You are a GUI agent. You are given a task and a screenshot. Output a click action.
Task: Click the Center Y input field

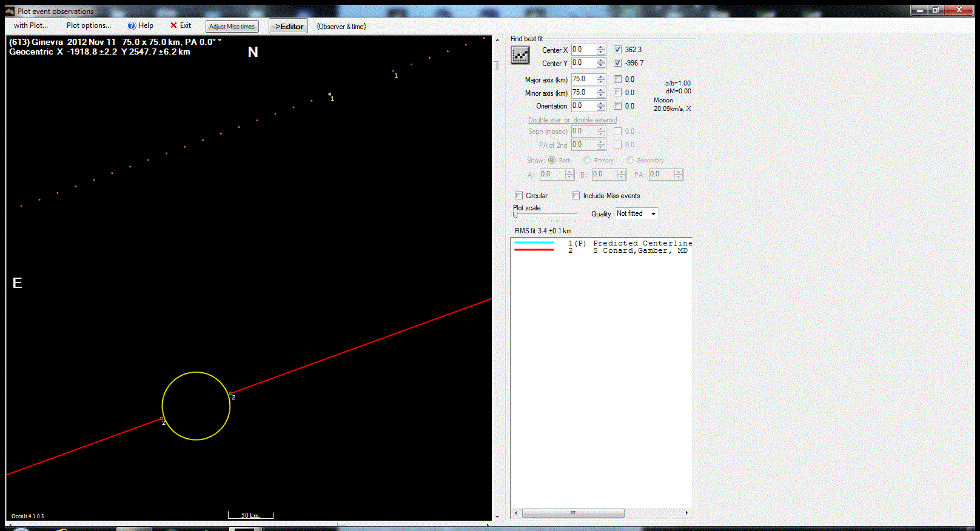click(584, 63)
